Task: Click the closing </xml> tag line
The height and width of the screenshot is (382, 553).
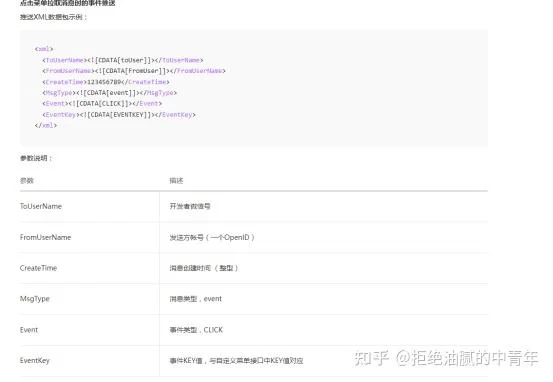Action: click(46, 125)
